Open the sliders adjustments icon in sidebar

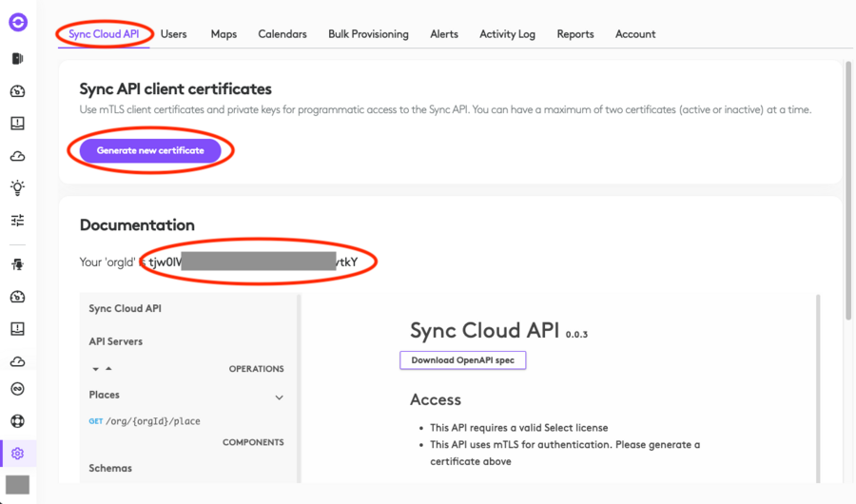pyautogui.click(x=17, y=220)
